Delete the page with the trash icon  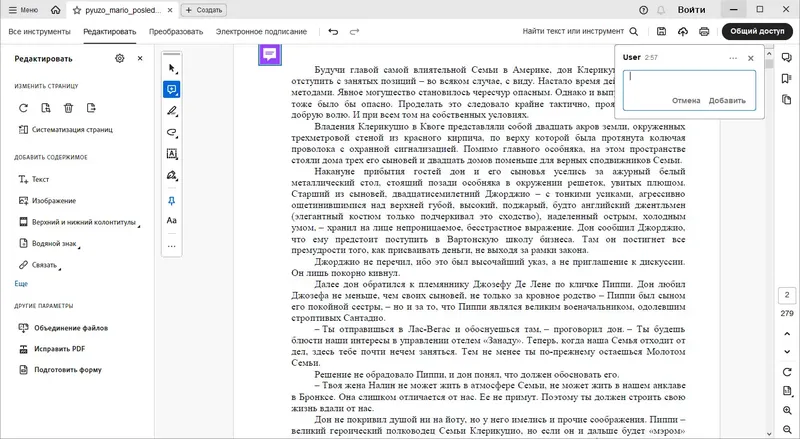(x=68, y=108)
